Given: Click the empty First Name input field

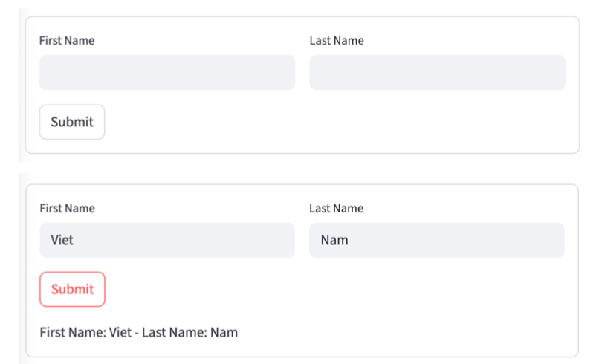Looking at the screenshot, I should pyautogui.click(x=166, y=72).
